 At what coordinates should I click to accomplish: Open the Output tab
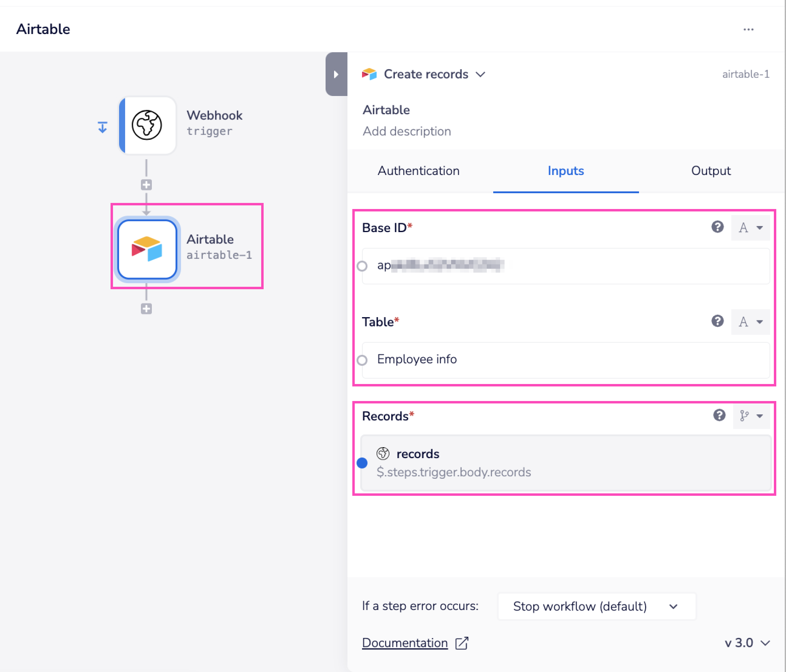pyautogui.click(x=711, y=171)
